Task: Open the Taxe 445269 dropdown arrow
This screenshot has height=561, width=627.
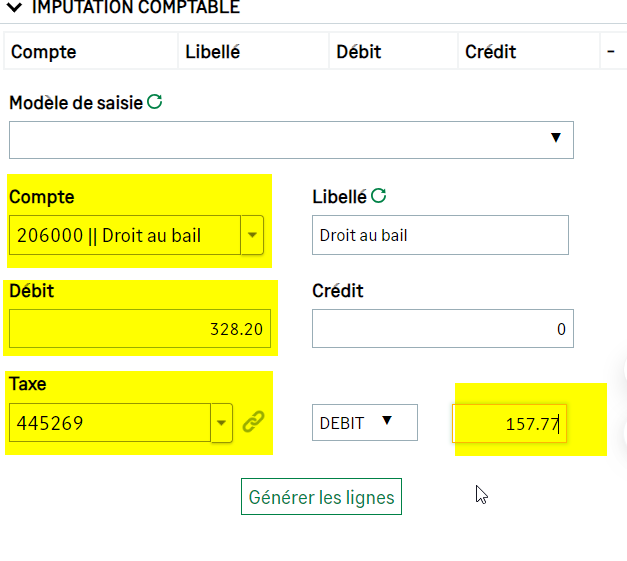Action: (222, 423)
